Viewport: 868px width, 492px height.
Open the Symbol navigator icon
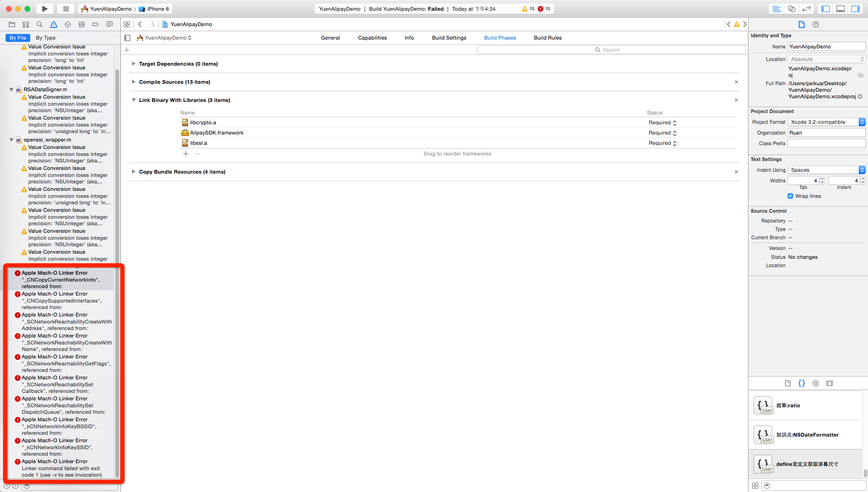click(x=26, y=24)
